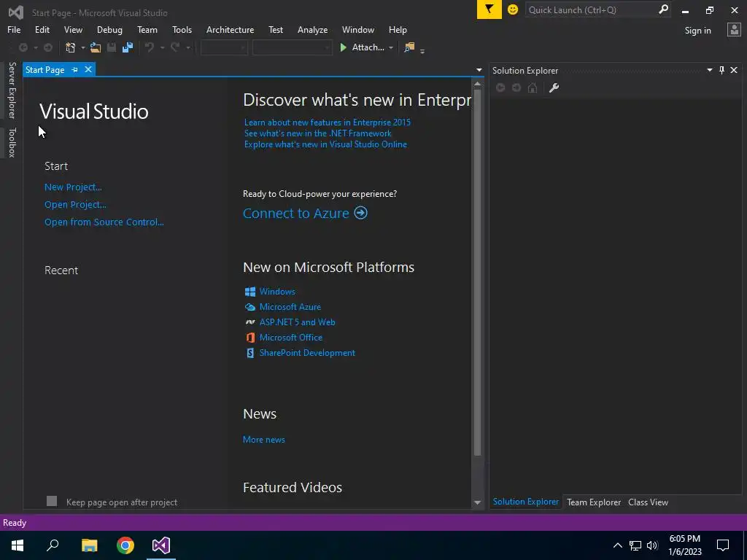This screenshot has width=747, height=560.
Task: Click the Microsoft Azure cloud icon
Action: pyautogui.click(x=249, y=307)
